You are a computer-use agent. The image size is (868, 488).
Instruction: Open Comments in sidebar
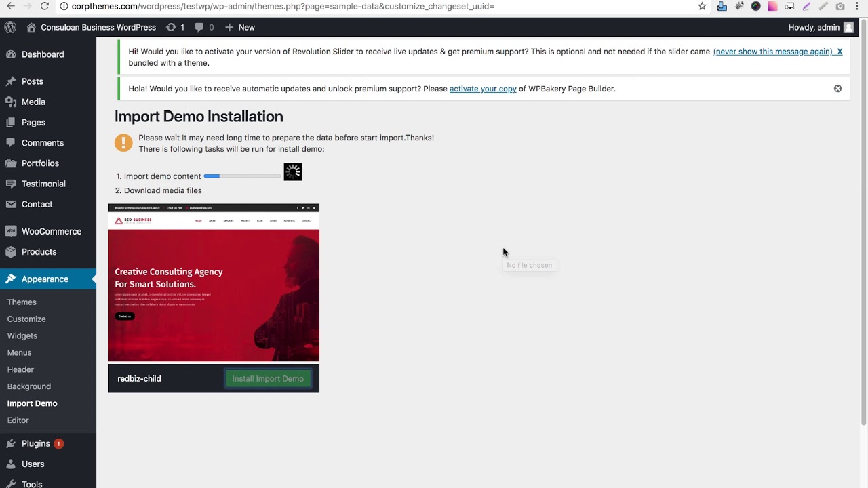tap(42, 143)
